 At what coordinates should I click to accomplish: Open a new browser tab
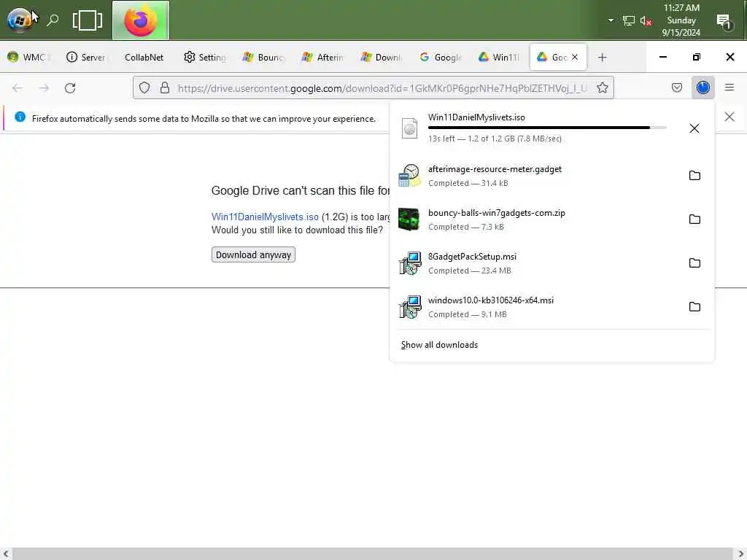[602, 57]
